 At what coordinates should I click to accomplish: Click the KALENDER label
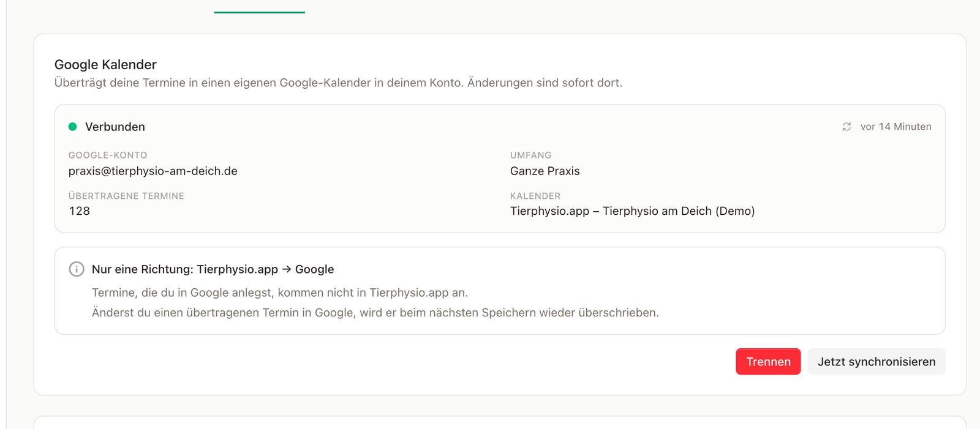pyautogui.click(x=535, y=196)
